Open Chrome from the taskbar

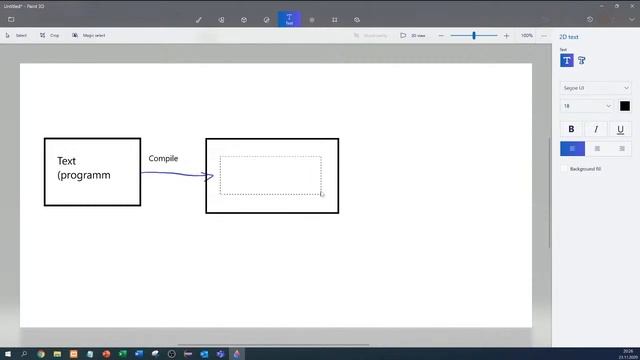click(x=41, y=354)
